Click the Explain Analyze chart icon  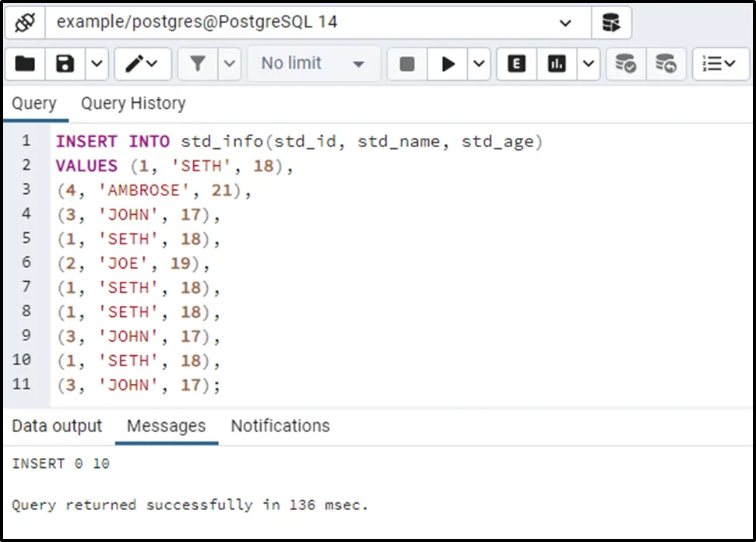coord(557,64)
